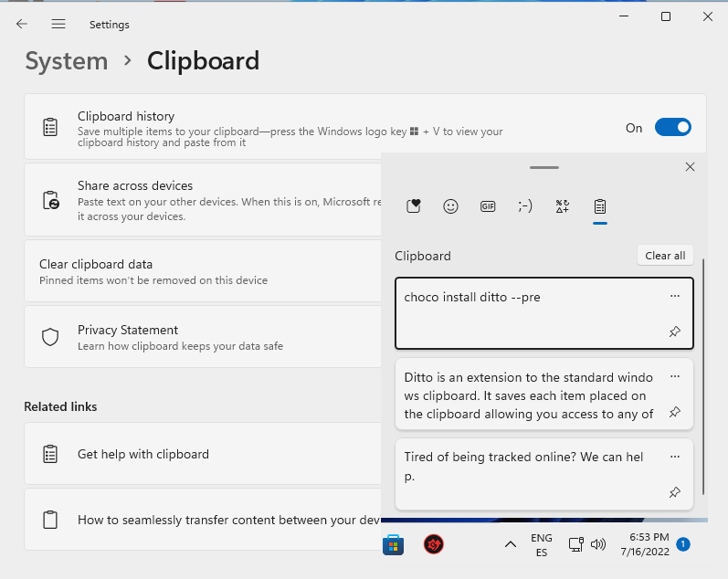The height and width of the screenshot is (579, 728).
Task: Open the network tray icon
Action: click(576, 544)
